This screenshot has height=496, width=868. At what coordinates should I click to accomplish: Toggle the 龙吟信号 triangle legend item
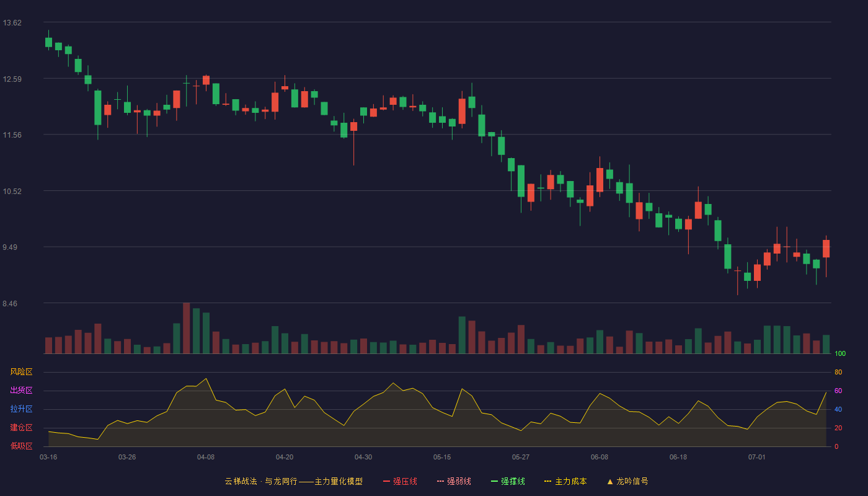[x=627, y=481]
